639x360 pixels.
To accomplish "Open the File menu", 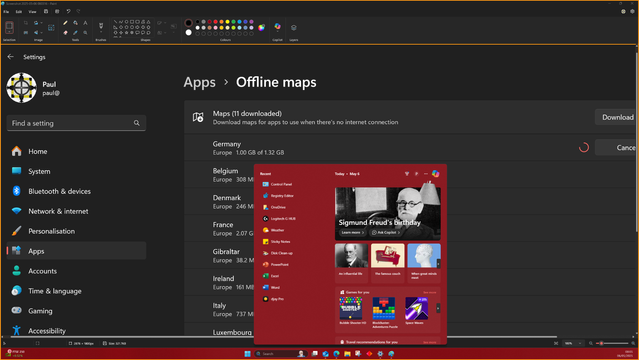I will pyautogui.click(x=6, y=11).
